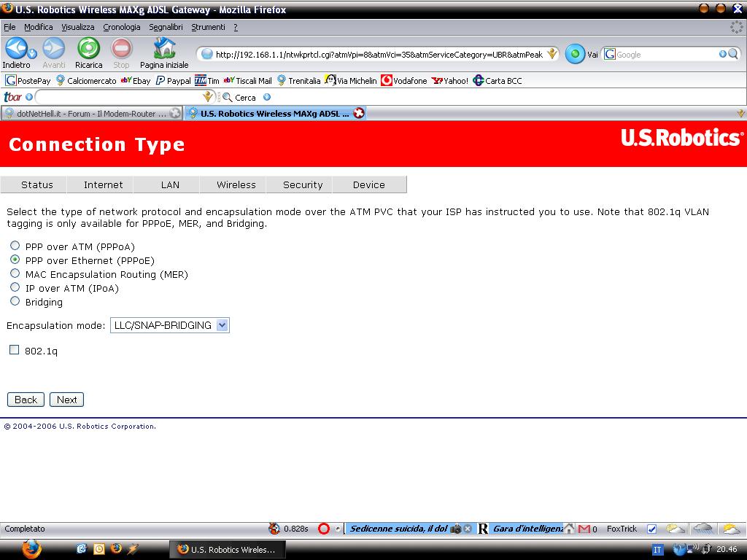Expand the tbar search field dropdown

coord(207,97)
